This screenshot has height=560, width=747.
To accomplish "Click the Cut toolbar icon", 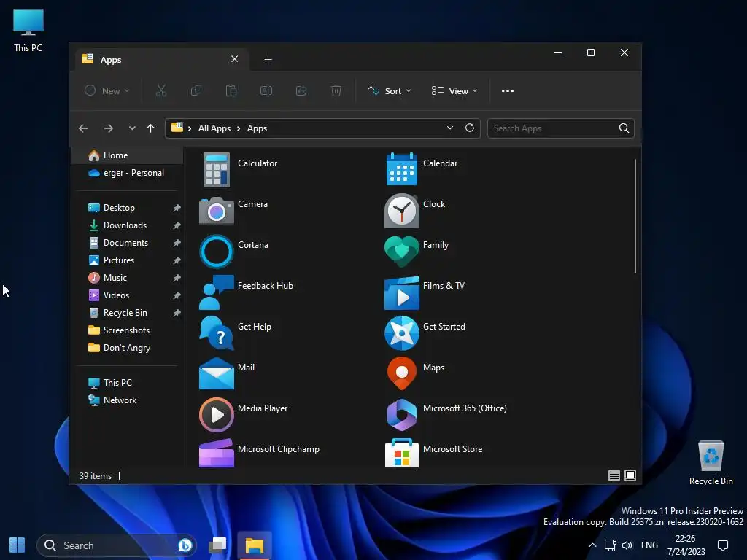I will [x=161, y=90].
